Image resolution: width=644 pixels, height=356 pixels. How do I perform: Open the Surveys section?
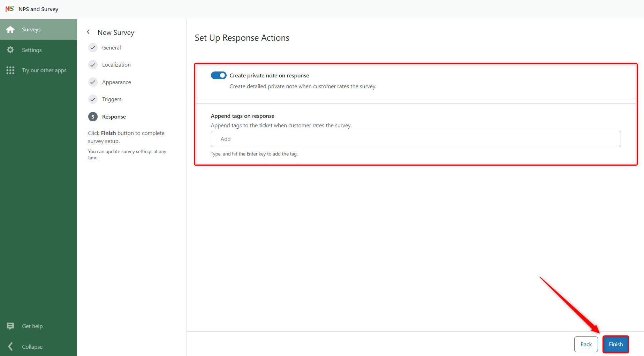[31, 29]
